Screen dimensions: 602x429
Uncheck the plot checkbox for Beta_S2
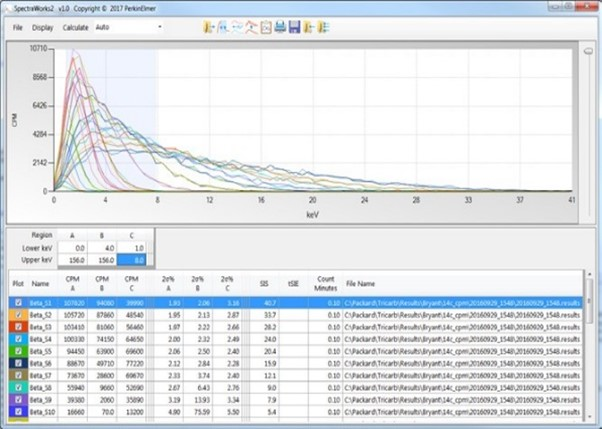tap(18, 315)
